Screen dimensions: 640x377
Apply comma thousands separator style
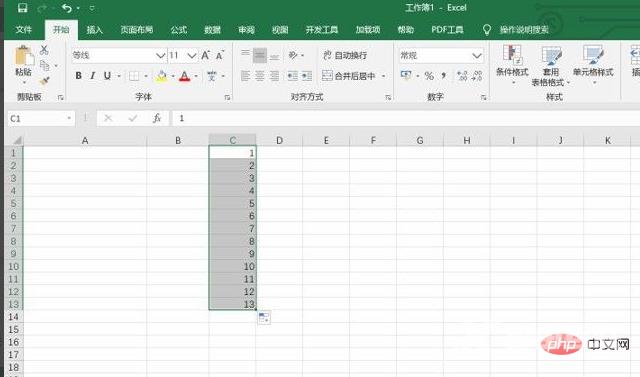coord(444,76)
